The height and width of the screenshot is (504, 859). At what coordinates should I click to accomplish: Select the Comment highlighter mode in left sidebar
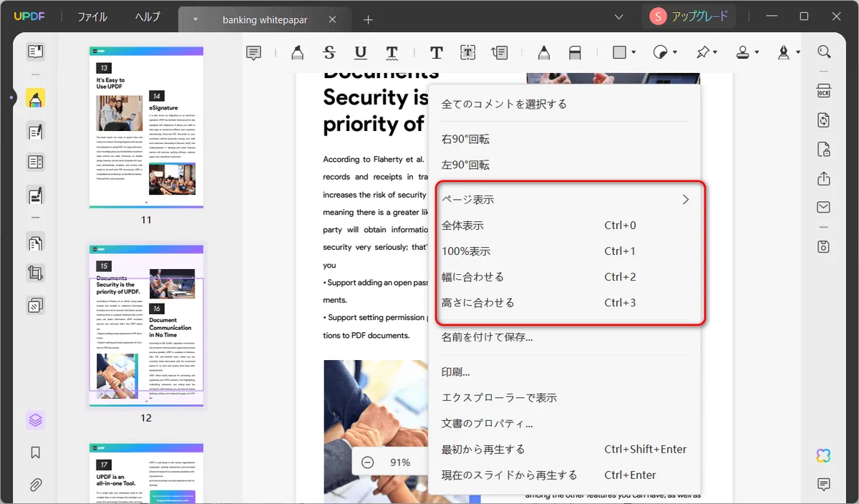[35, 99]
